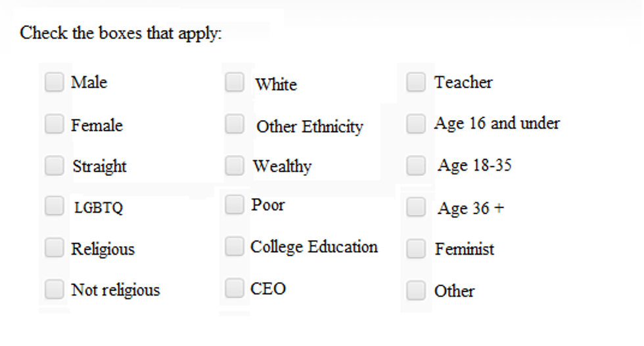This screenshot has height=346, width=644.
Task: Tick the Female box
Action: (x=54, y=124)
